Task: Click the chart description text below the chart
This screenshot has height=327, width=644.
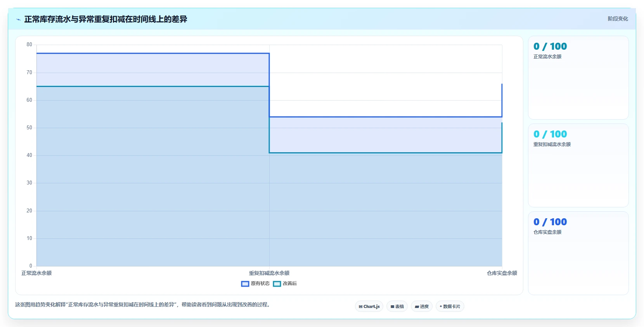Action: [x=143, y=304]
